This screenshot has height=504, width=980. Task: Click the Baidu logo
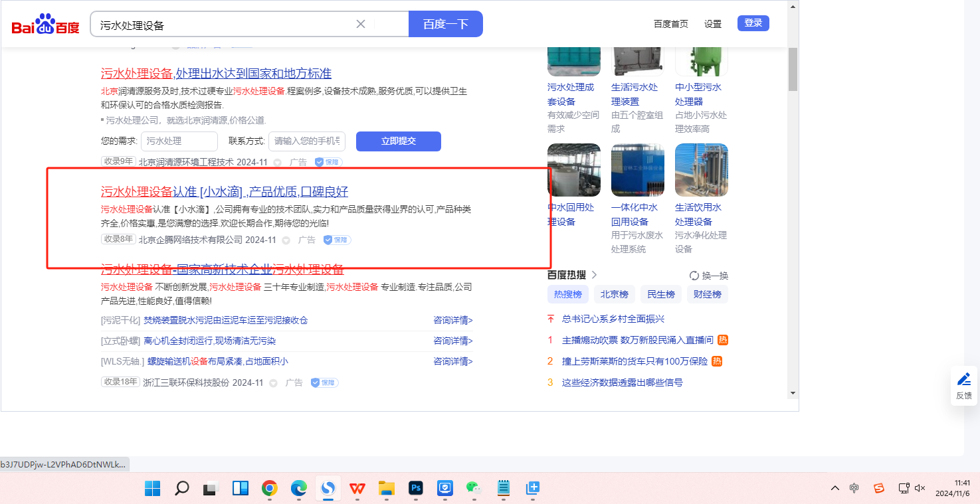[x=45, y=25]
